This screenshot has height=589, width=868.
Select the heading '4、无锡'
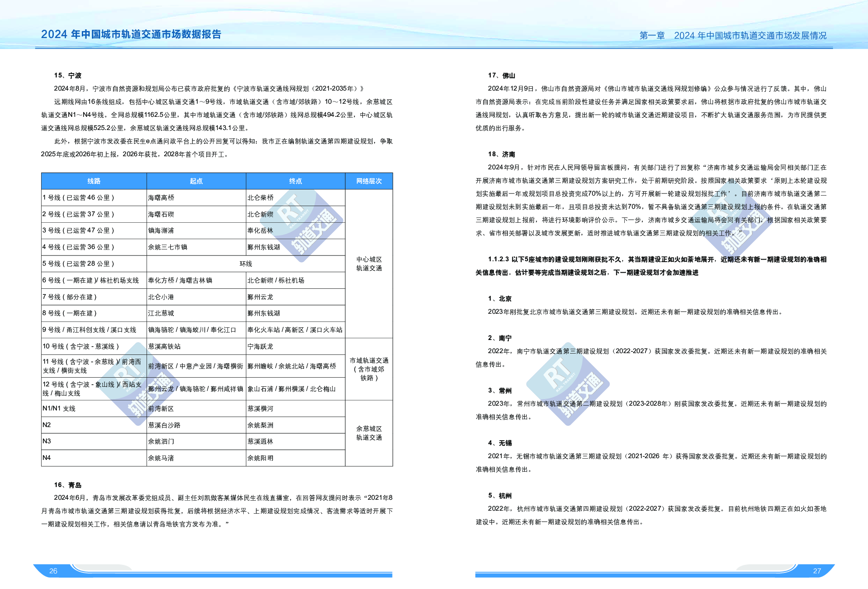click(x=500, y=443)
